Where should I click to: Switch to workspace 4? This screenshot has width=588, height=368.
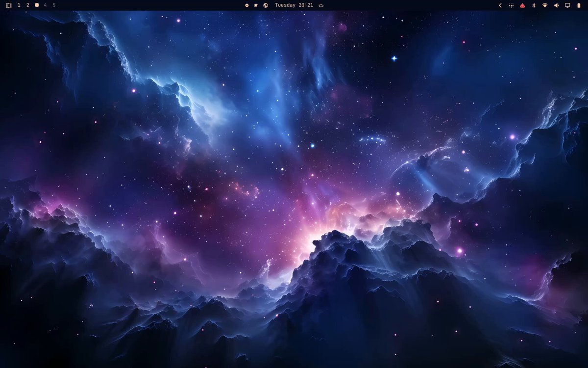point(46,5)
